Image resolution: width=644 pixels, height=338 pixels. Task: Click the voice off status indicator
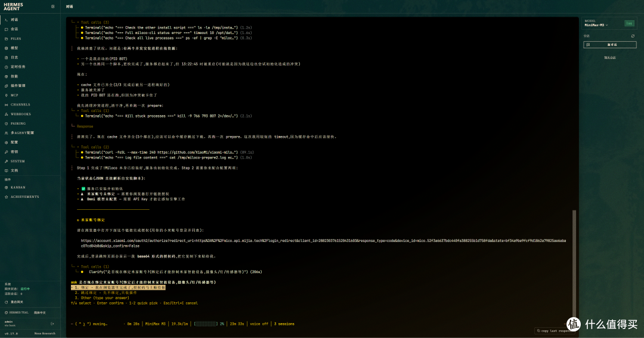click(259, 324)
